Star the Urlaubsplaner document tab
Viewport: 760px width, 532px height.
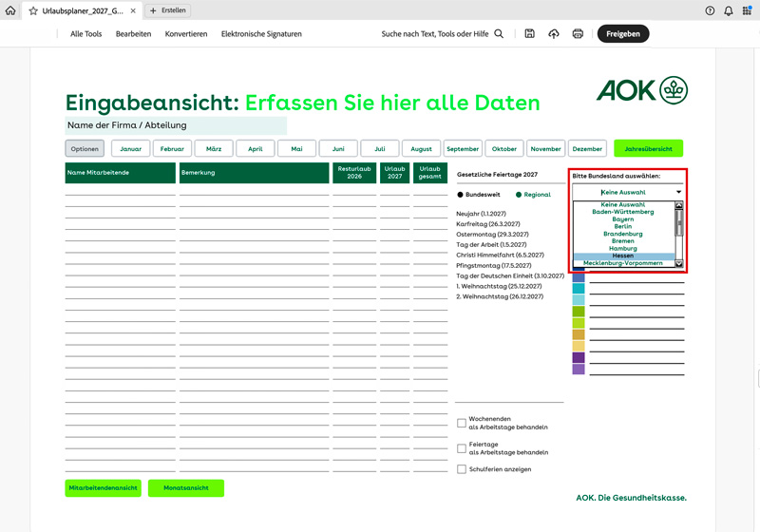tap(33, 10)
